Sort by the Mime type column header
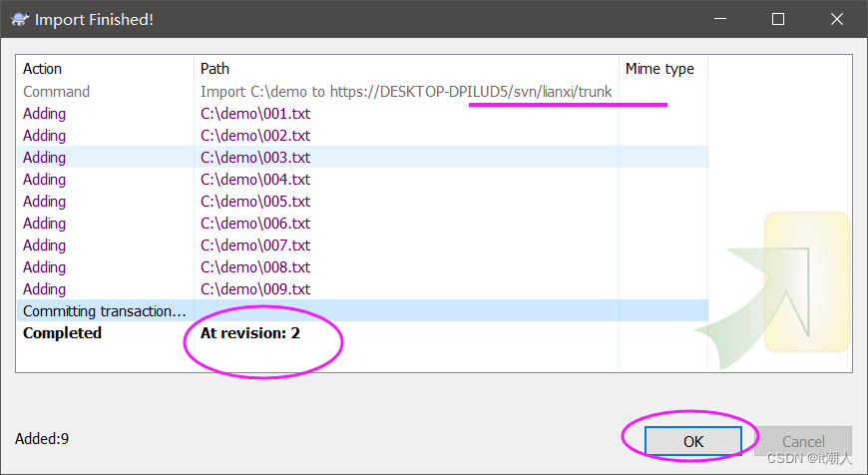 click(663, 69)
